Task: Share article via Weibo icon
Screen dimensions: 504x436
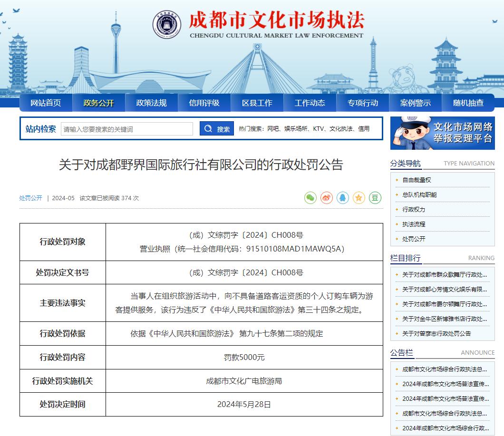Action: tap(326, 198)
